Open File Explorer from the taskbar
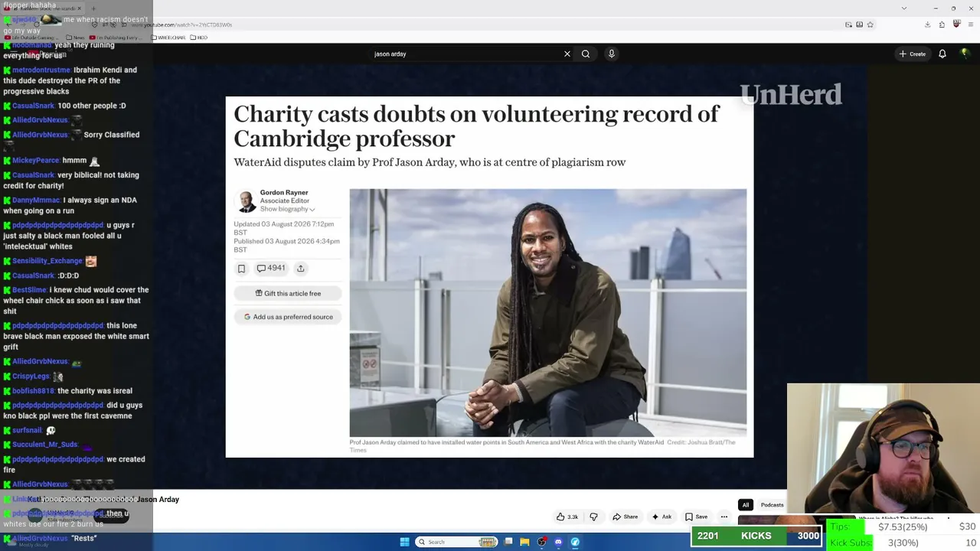Viewport: 980px width, 551px height. [524, 542]
